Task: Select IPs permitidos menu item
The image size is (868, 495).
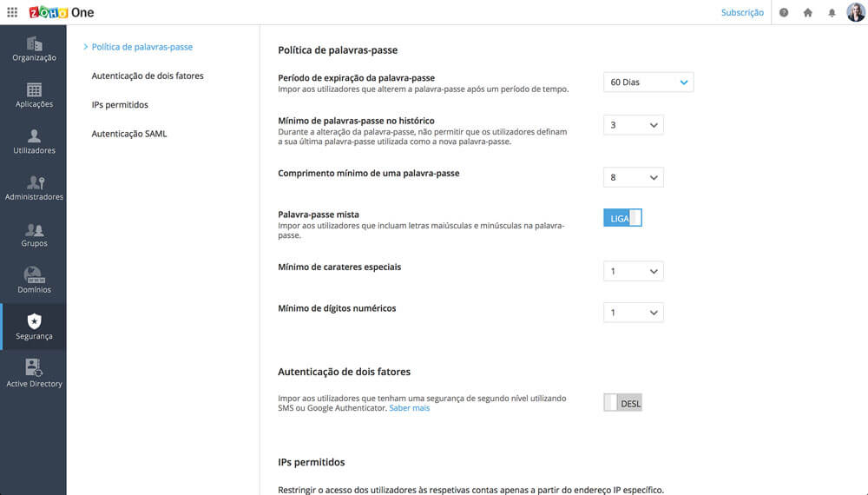Action: point(120,105)
